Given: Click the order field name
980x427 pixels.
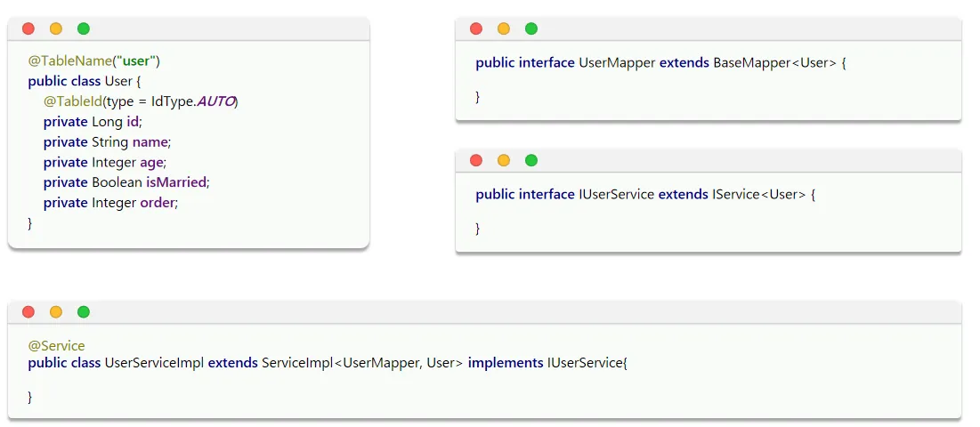Looking at the screenshot, I should click(x=158, y=203).
